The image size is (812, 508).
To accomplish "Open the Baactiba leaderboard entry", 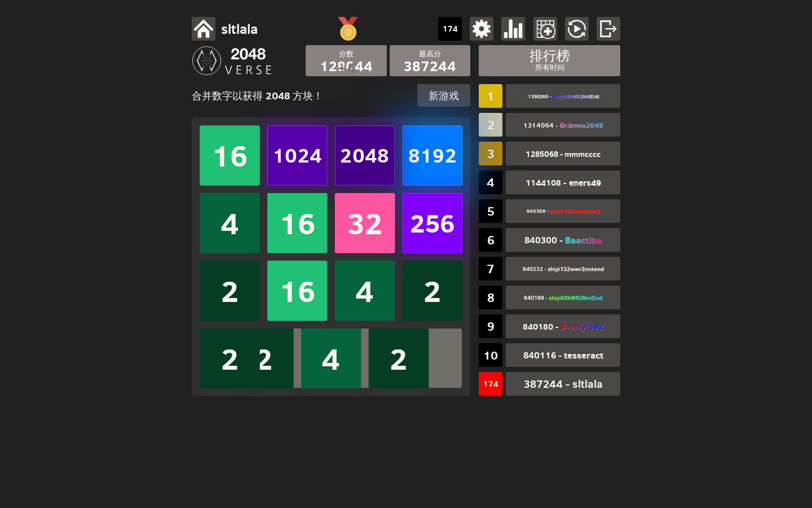I will [x=563, y=240].
